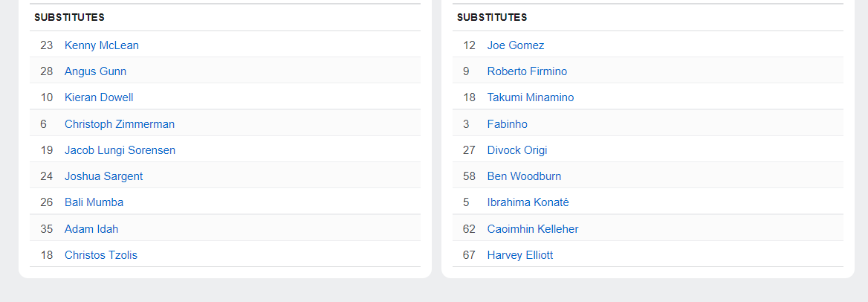Click the Roberto Firmino link
868x302 pixels.
point(527,71)
